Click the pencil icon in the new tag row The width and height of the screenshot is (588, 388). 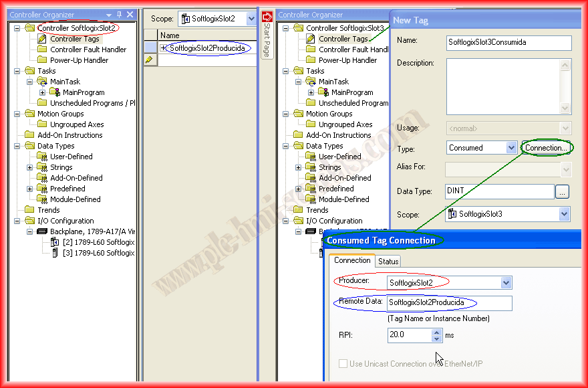point(150,60)
